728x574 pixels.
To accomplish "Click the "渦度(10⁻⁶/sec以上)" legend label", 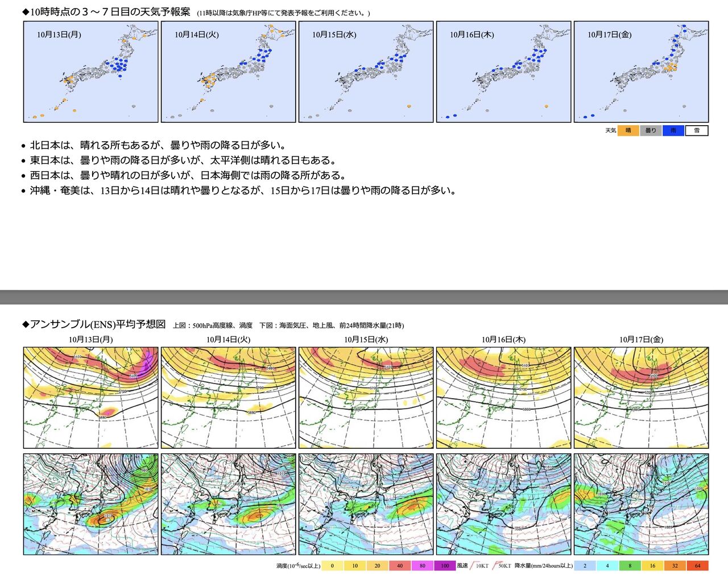I will pyautogui.click(x=298, y=565).
